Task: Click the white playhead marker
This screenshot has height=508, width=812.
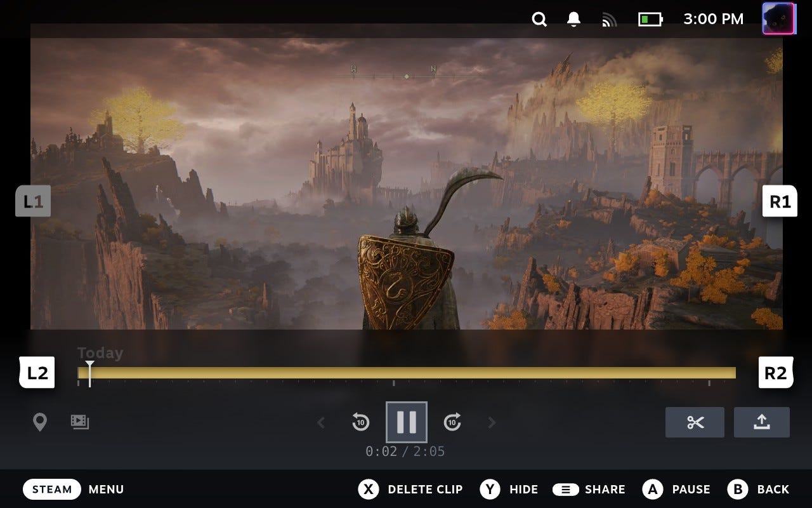Action: [90, 374]
